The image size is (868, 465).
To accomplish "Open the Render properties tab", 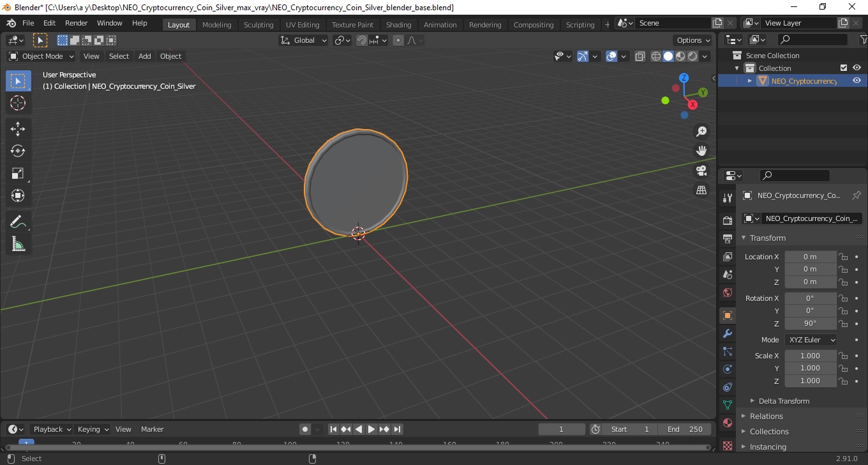I will coord(727,220).
